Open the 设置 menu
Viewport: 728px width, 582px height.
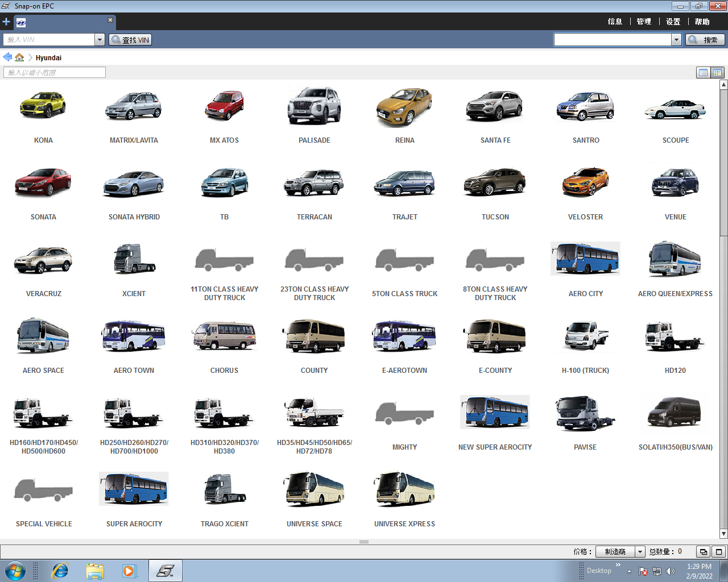point(673,22)
